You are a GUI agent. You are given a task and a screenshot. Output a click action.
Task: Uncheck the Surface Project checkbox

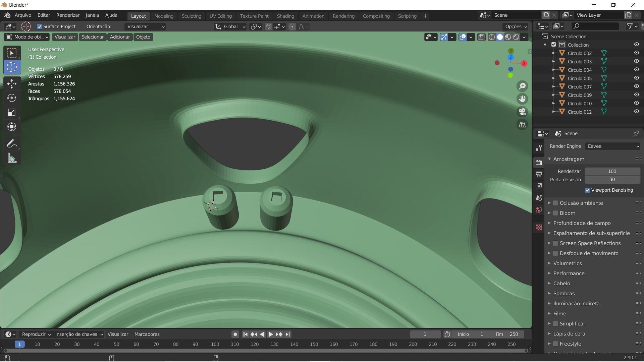40,26
